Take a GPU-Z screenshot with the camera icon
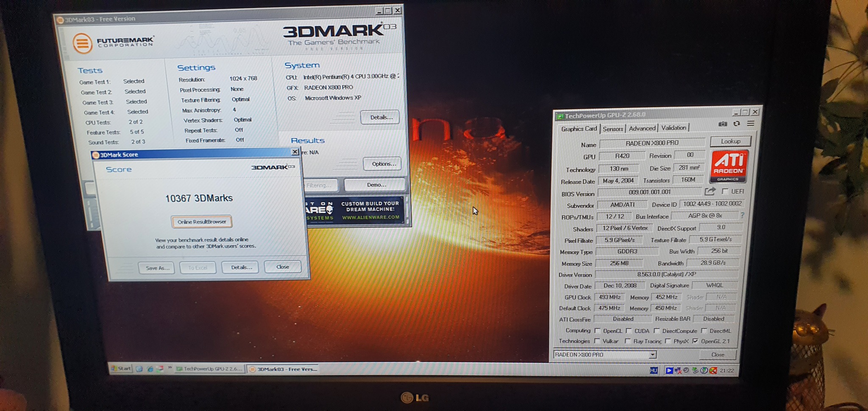 tap(723, 124)
